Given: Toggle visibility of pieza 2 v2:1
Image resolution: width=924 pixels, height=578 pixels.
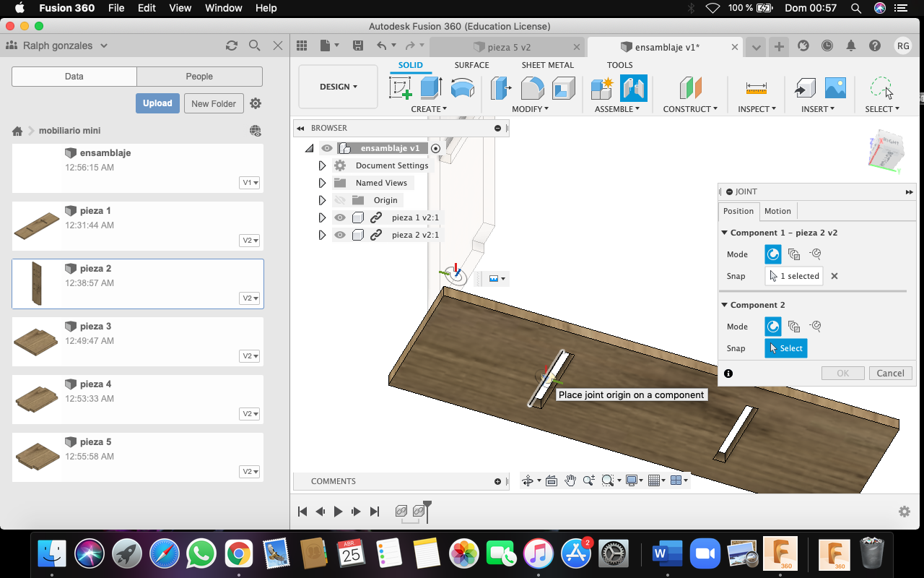Looking at the screenshot, I should tap(340, 235).
